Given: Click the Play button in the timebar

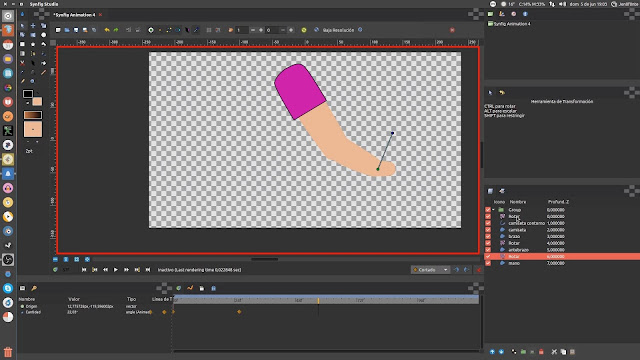Looking at the screenshot, I should click(x=116, y=270).
